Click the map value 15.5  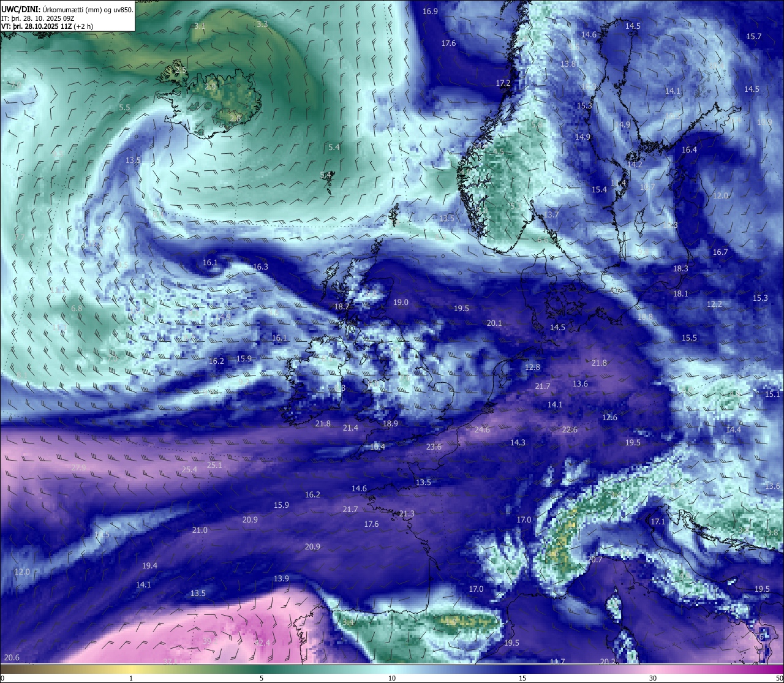click(x=689, y=338)
